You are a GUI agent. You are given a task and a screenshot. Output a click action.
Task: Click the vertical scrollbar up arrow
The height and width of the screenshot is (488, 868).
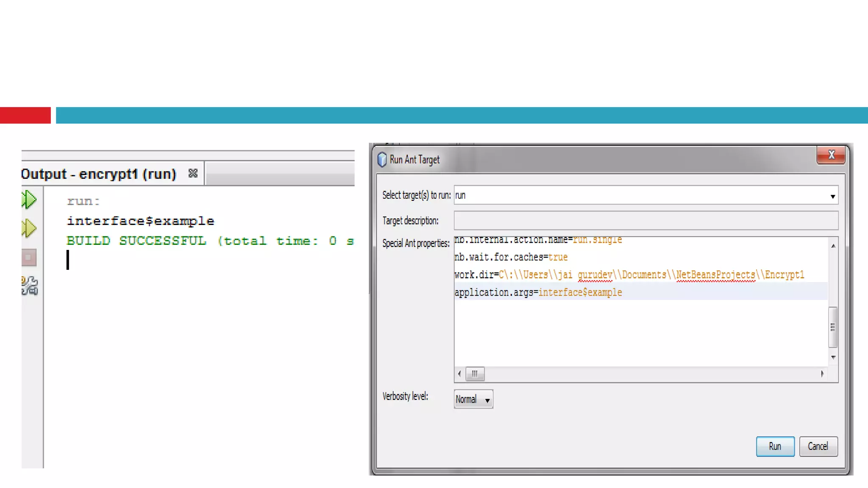point(833,246)
